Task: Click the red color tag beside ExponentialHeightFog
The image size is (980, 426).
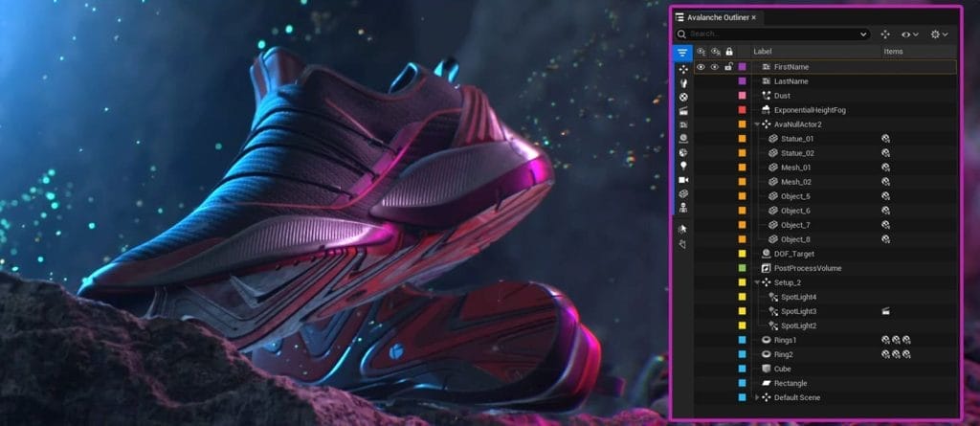Action: coord(742,110)
